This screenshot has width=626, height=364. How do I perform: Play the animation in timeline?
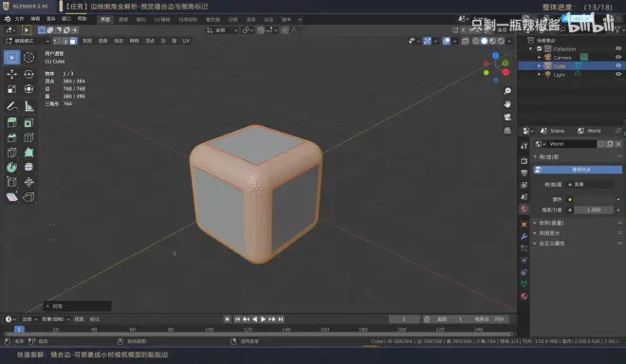(263, 318)
